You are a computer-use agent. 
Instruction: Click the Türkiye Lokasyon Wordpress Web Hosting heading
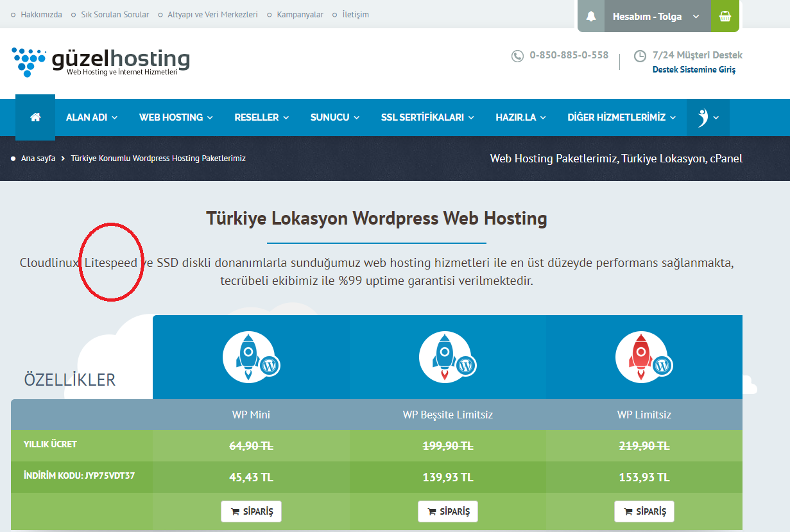click(x=377, y=218)
